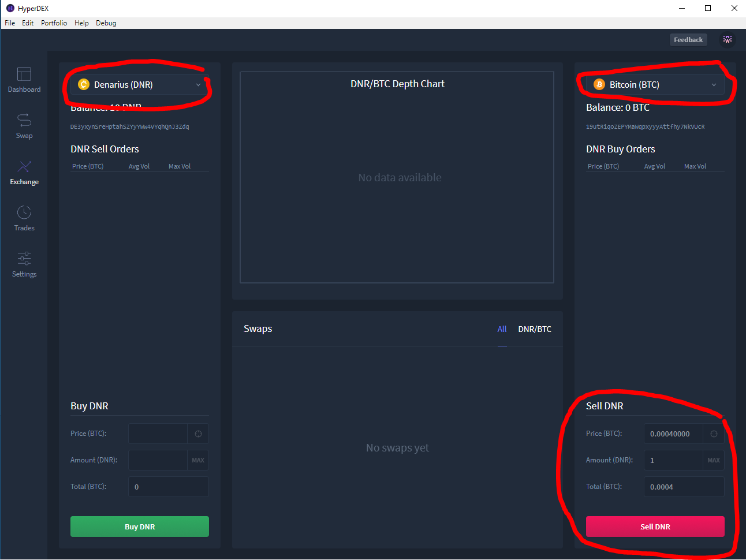The width and height of the screenshot is (746, 560).
Task: Filter swaps by the DNR/BTC tab
Action: 535,329
